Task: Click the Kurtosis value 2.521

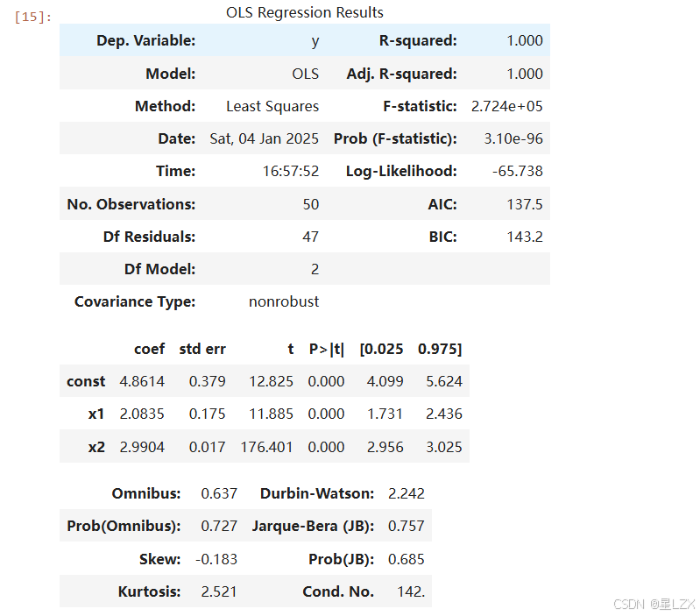Action: point(219,591)
